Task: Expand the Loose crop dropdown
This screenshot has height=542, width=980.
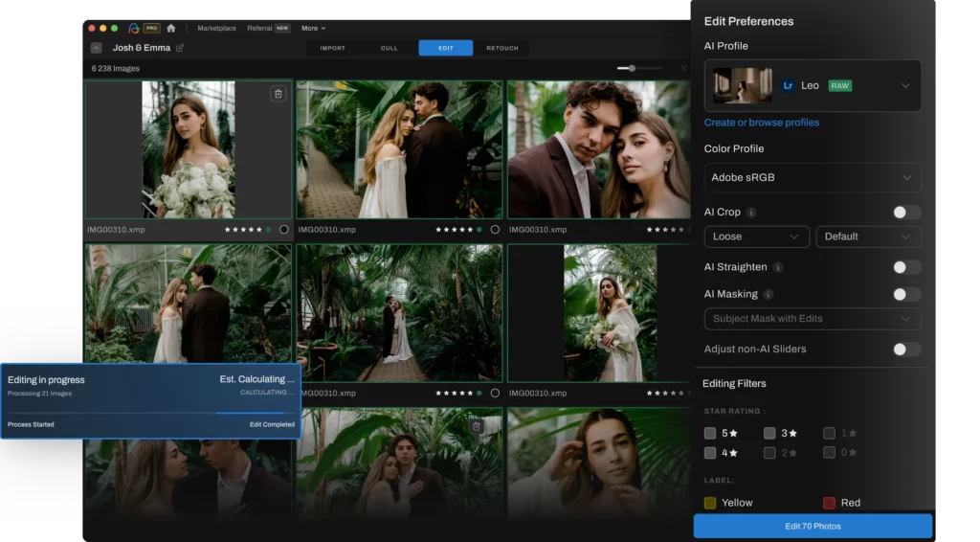Action: click(756, 237)
